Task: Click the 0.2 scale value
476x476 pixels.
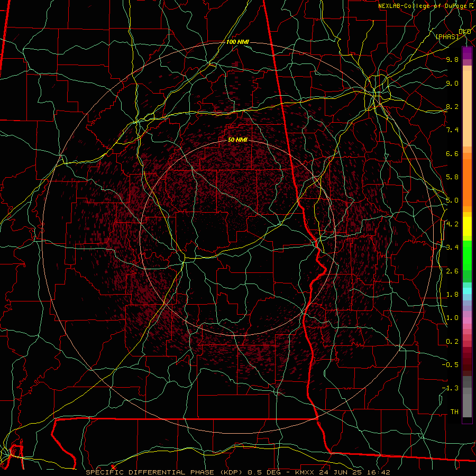Action: [452, 342]
